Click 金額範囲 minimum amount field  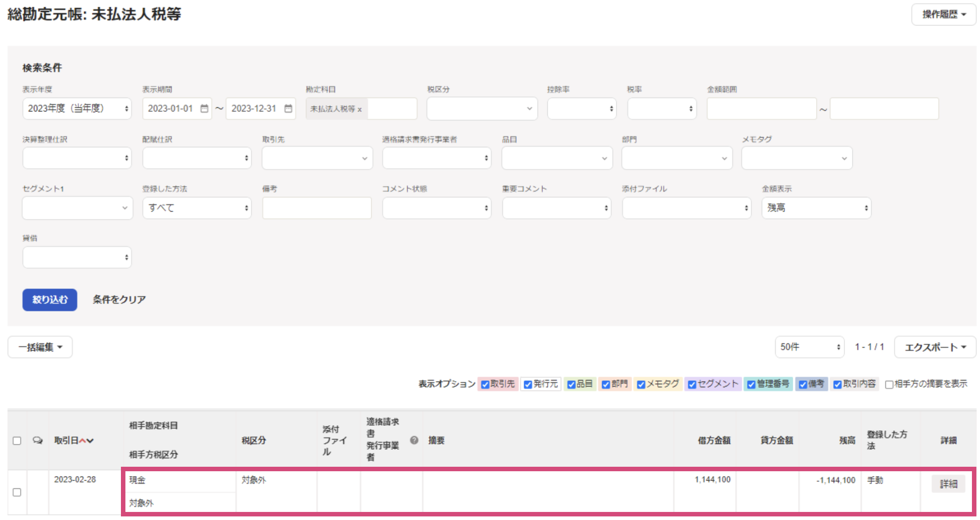point(761,109)
